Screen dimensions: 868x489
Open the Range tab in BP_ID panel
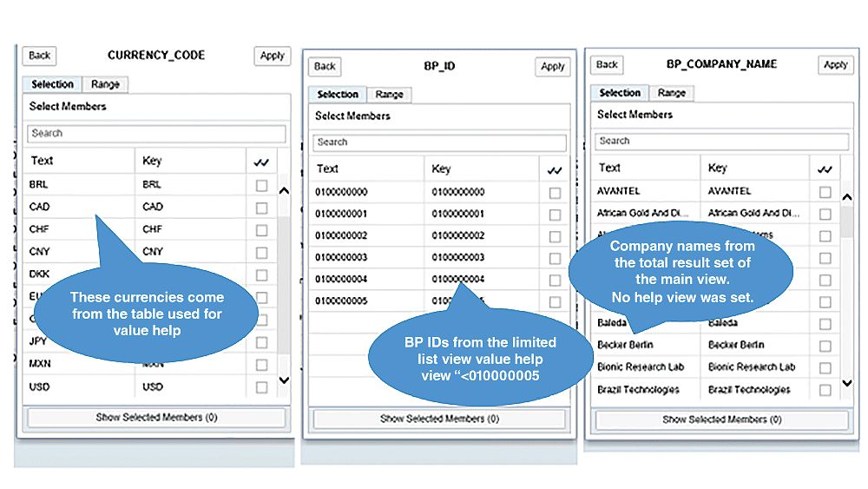tap(389, 95)
